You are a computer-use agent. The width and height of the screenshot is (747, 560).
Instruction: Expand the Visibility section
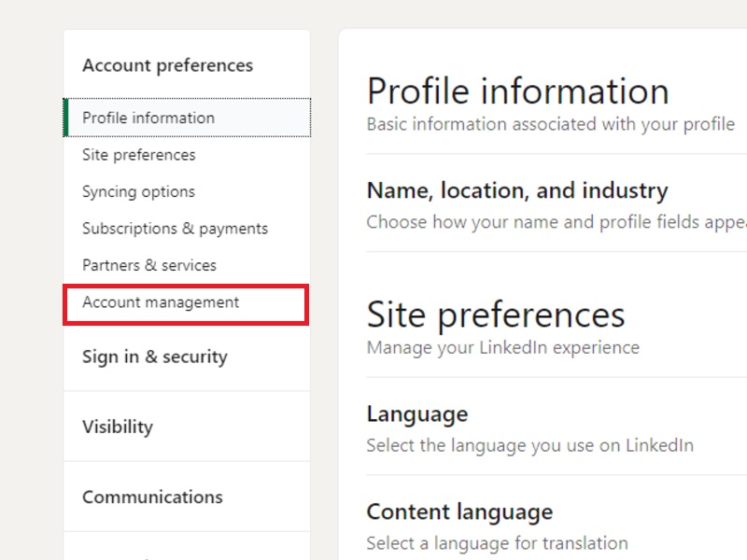click(x=117, y=427)
